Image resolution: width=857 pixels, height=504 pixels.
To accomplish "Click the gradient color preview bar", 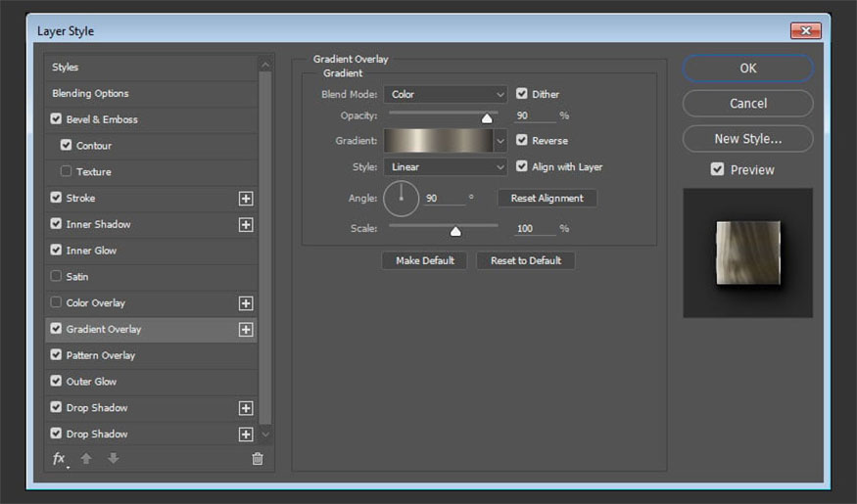I will coord(438,141).
